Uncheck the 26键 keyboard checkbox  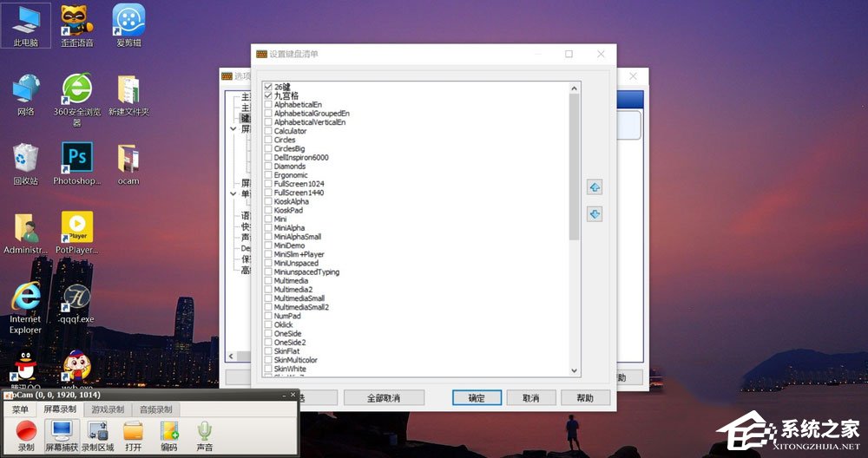click(x=268, y=87)
